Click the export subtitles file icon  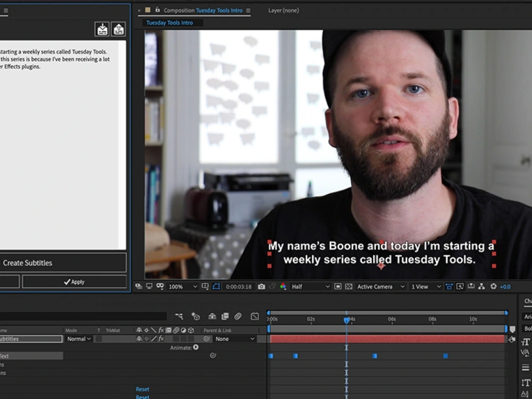(119, 29)
